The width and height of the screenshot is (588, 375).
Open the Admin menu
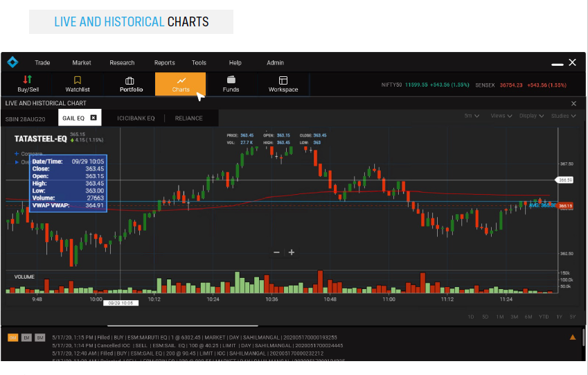(x=275, y=62)
